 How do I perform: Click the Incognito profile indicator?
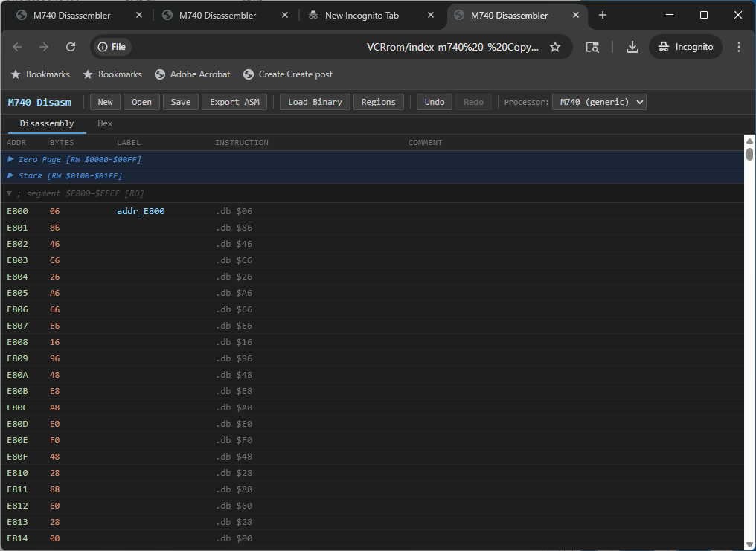click(685, 47)
